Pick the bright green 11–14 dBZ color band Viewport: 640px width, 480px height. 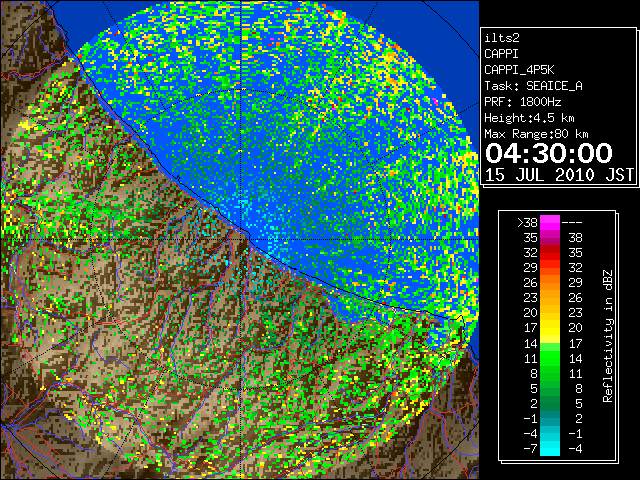pos(550,358)
